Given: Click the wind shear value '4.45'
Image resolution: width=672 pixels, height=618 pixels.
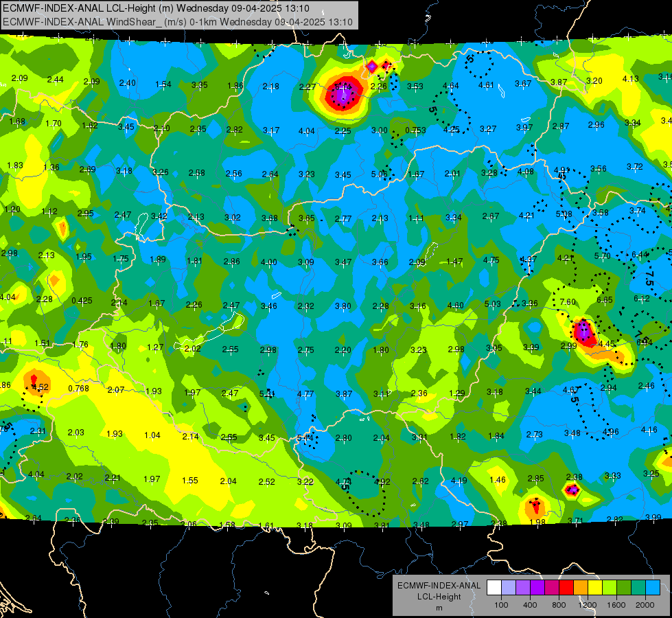Looking at the screenshot, I should click(607, 343).
